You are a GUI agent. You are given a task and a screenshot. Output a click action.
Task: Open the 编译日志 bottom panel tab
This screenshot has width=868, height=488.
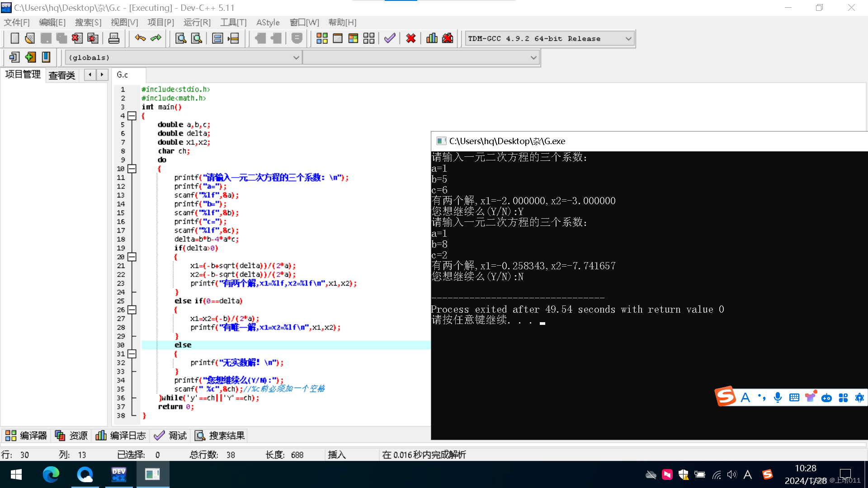pos(121,436)
